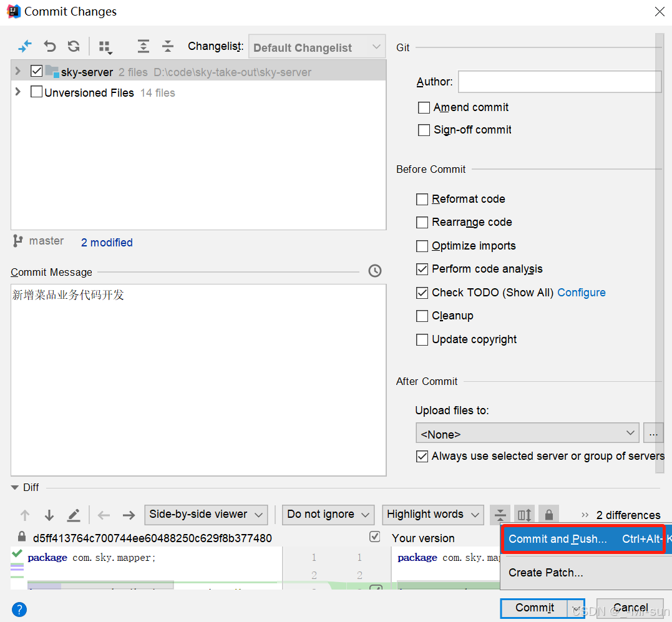Click the Jump to Source pencil icon
This screenshot has height=622, width=672.
[74, 515]
